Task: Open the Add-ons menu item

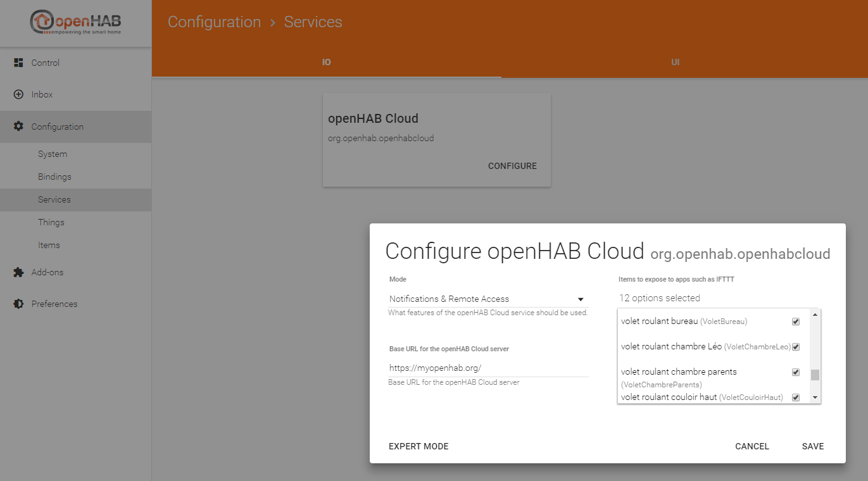Action: point(75,272)
